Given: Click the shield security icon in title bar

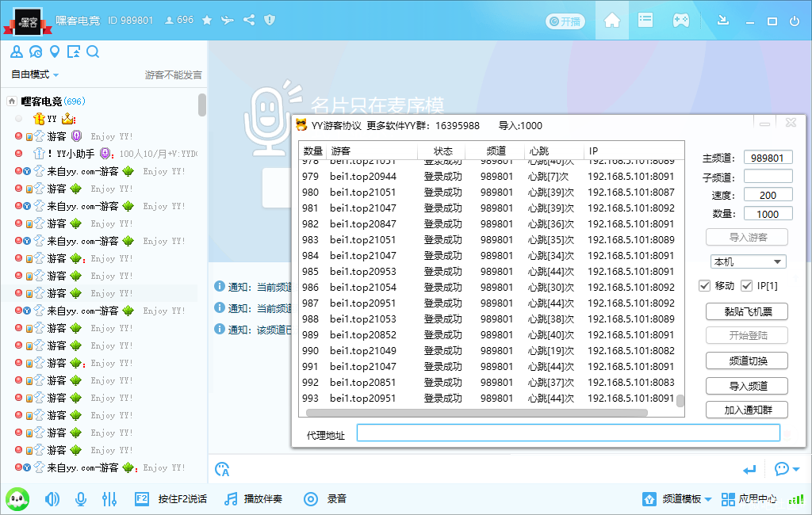Looking at the screenshot, I should [270, 20].
